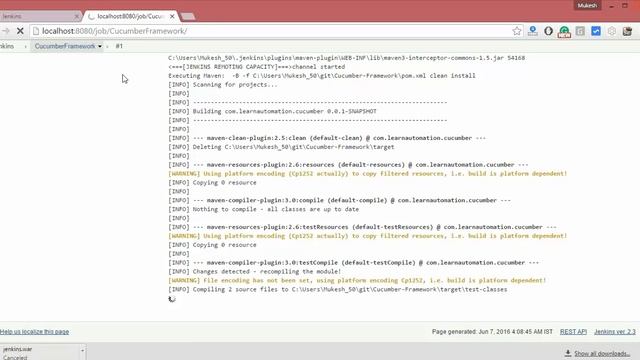640x360 pixels.
Task: Select the maven-compiler-plugin:3.0:testCompile line
Action: [353, 263]
